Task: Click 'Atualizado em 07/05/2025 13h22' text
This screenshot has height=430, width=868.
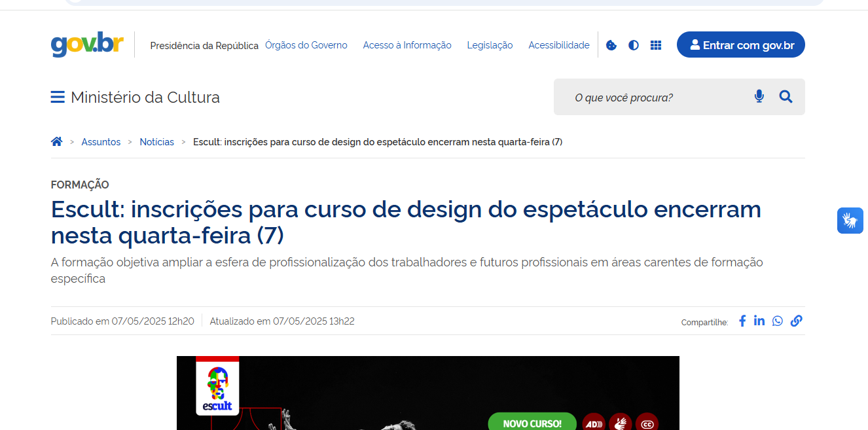Action: click(282, 321)
